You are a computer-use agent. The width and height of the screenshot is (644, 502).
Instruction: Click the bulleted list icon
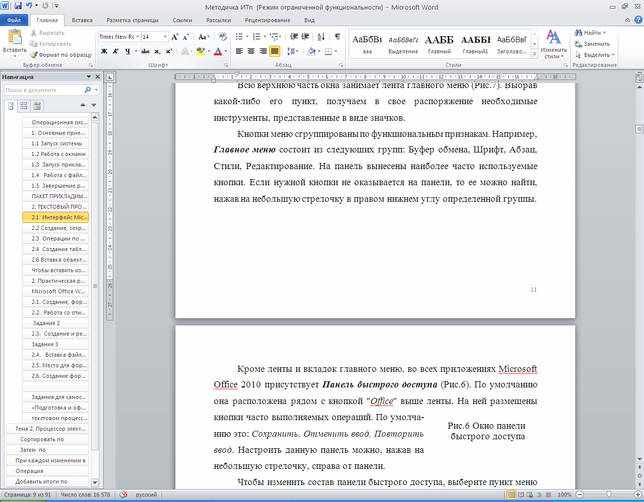point(239,37)
